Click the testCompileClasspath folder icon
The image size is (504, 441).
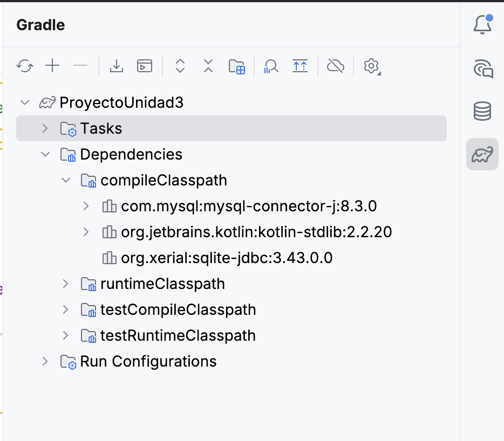pos(88,311)
